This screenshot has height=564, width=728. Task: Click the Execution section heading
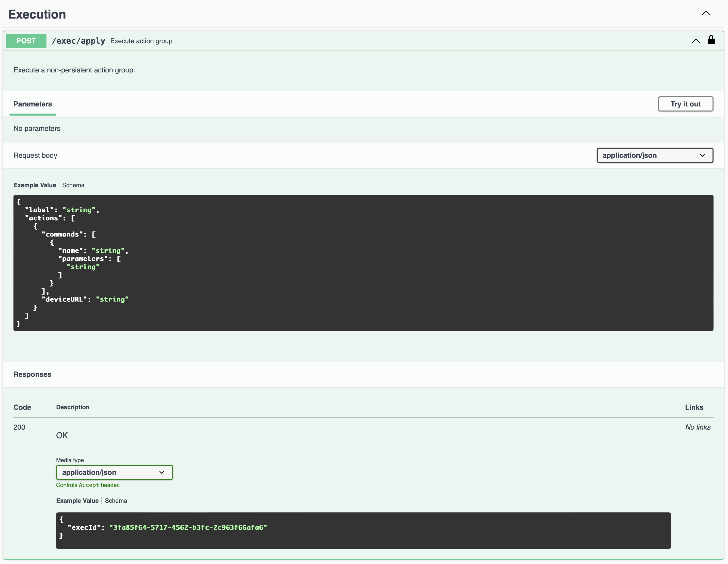(x=37, y=14)
